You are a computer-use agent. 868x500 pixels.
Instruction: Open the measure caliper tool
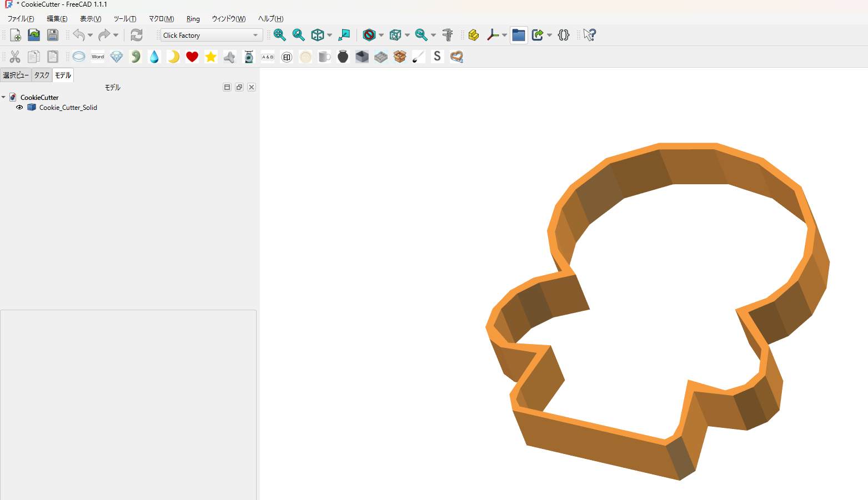[448, 35]
